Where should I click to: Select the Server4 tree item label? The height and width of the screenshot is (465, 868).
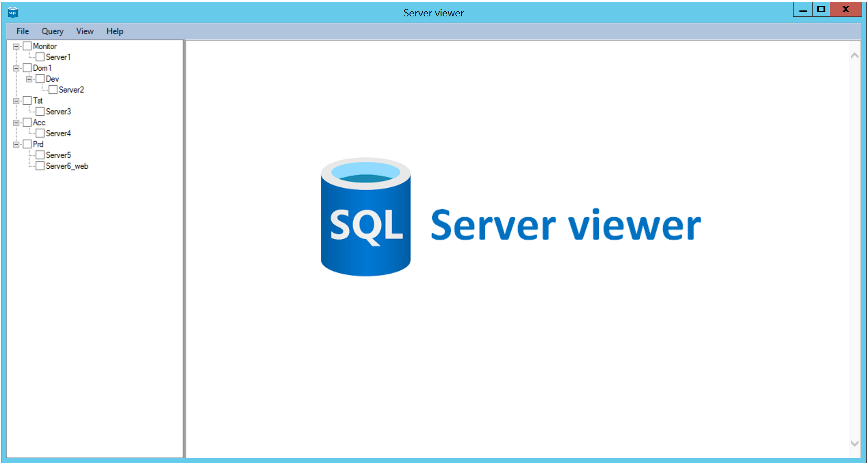pos(58,133)
